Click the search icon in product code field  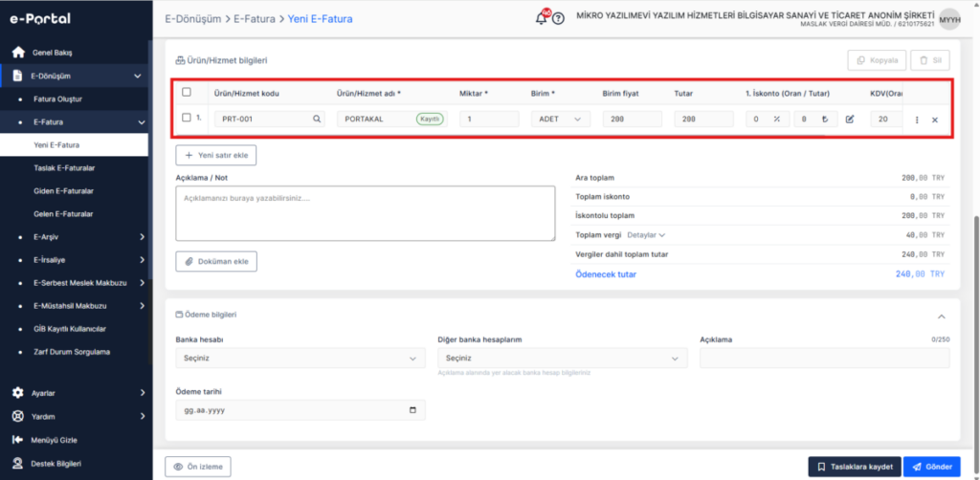(317, 120)
